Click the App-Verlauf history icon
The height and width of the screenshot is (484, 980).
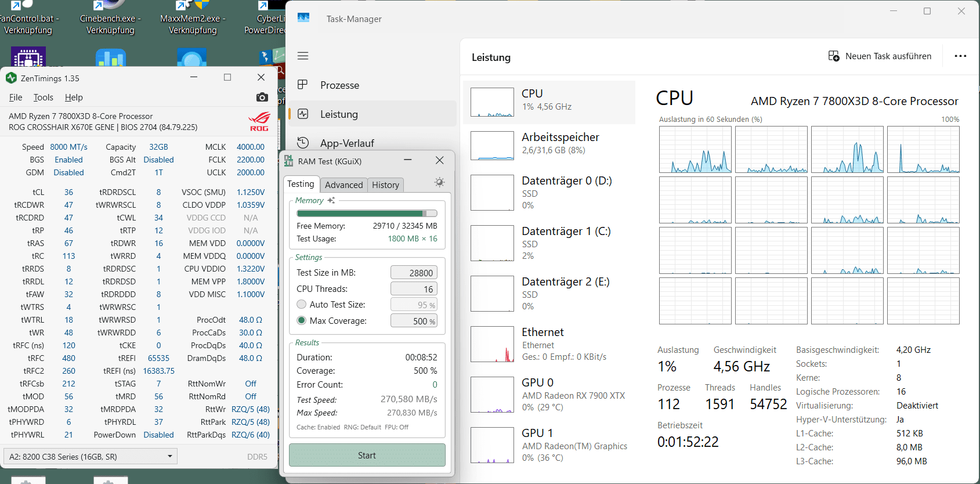coord(303,143)
